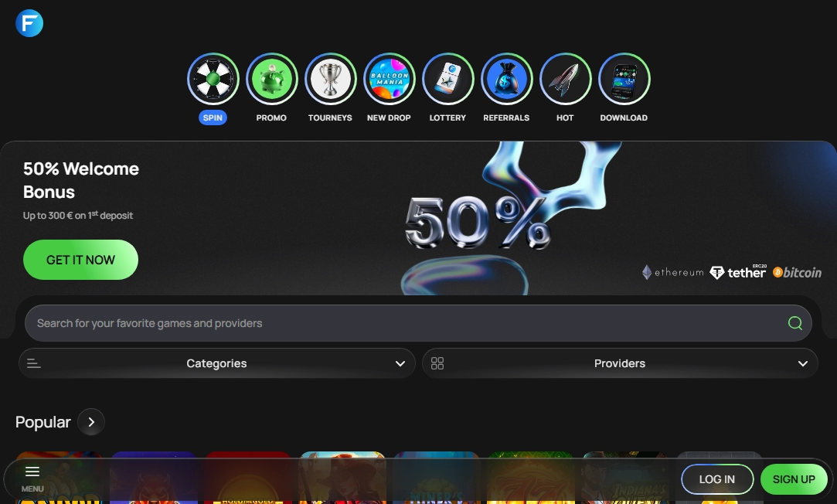Click the blue F site logo

29,23
